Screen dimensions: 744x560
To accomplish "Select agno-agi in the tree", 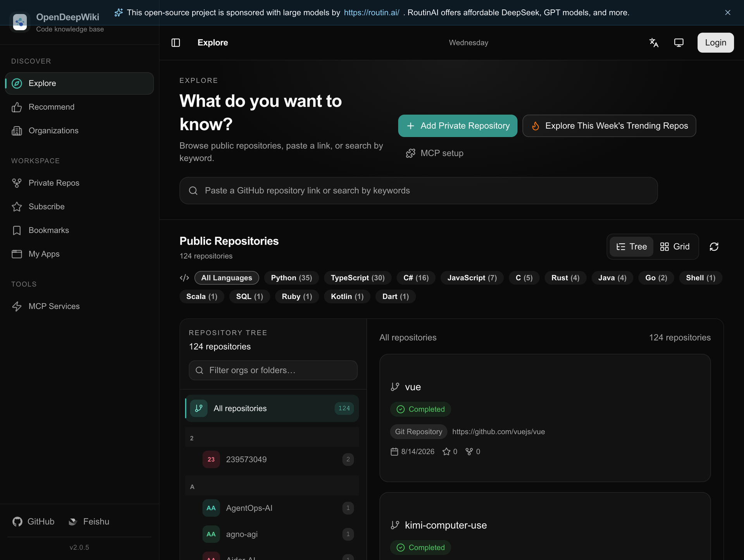I will click(x=272, y=534).
